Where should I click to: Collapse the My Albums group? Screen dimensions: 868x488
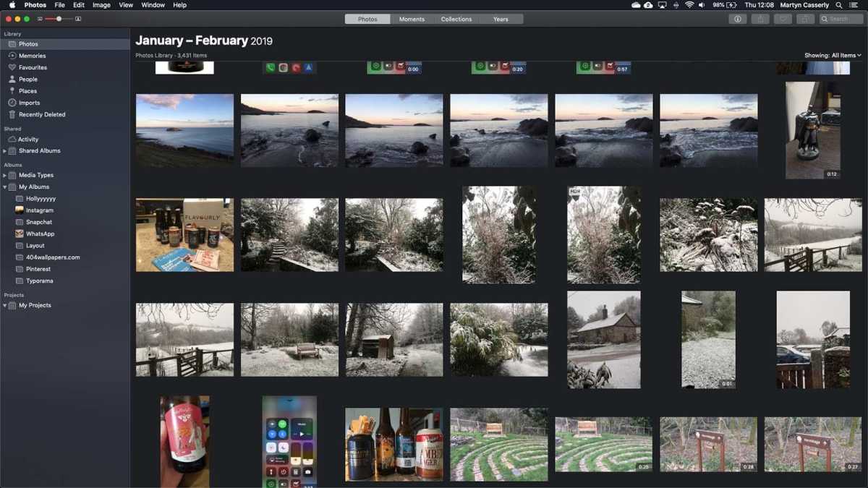[4, 187]
